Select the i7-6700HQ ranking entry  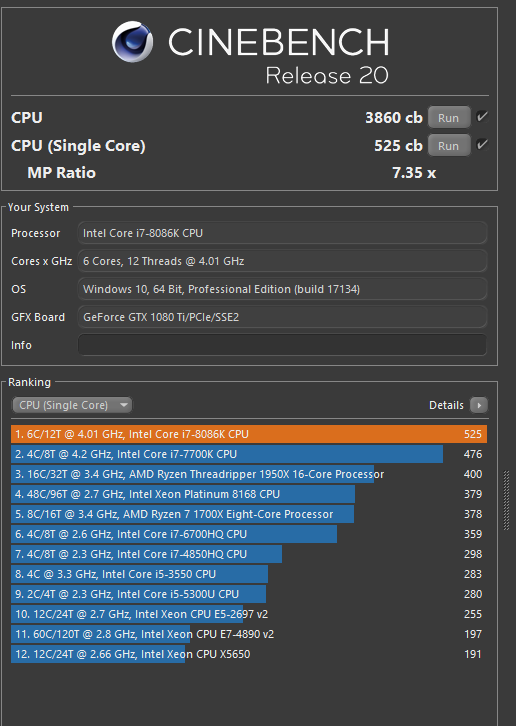pyautogui.click(x=249, y=534)
